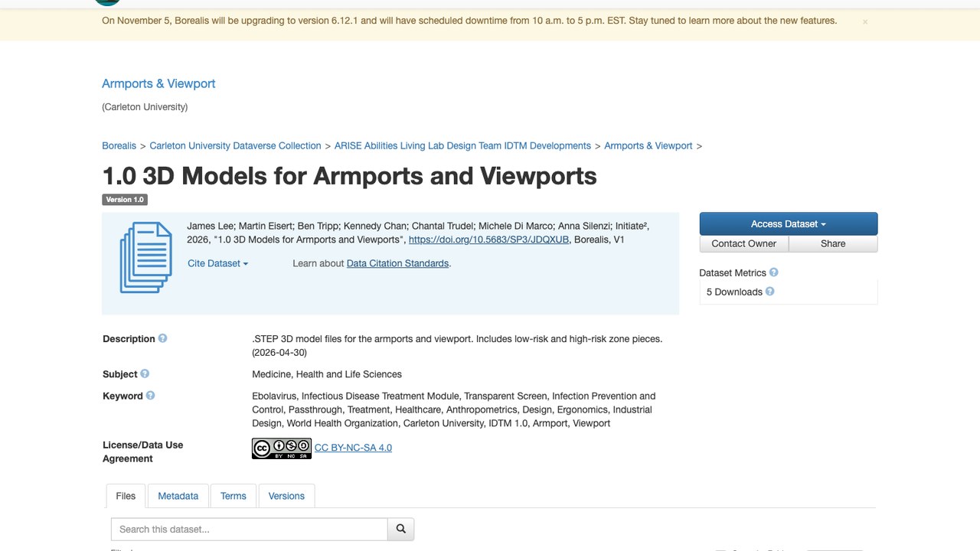Go to Borealis breadcrumb
Screen dimensions: 980x551
coord(119,145)
